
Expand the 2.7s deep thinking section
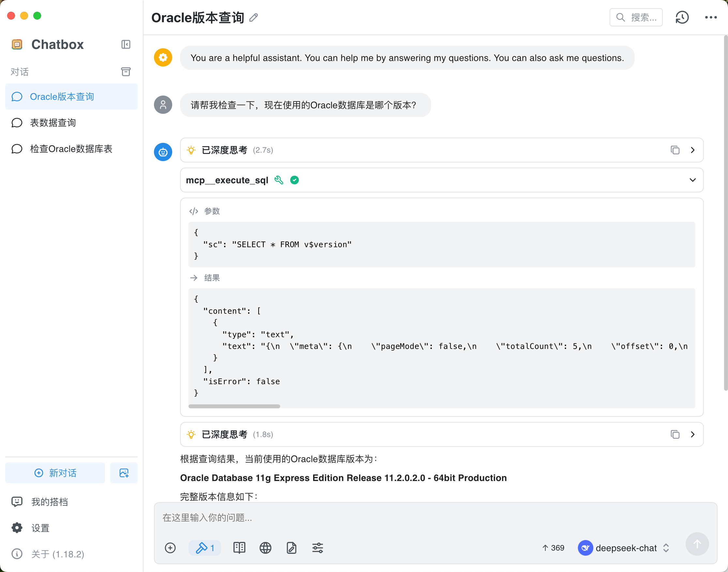pos(692,150)
